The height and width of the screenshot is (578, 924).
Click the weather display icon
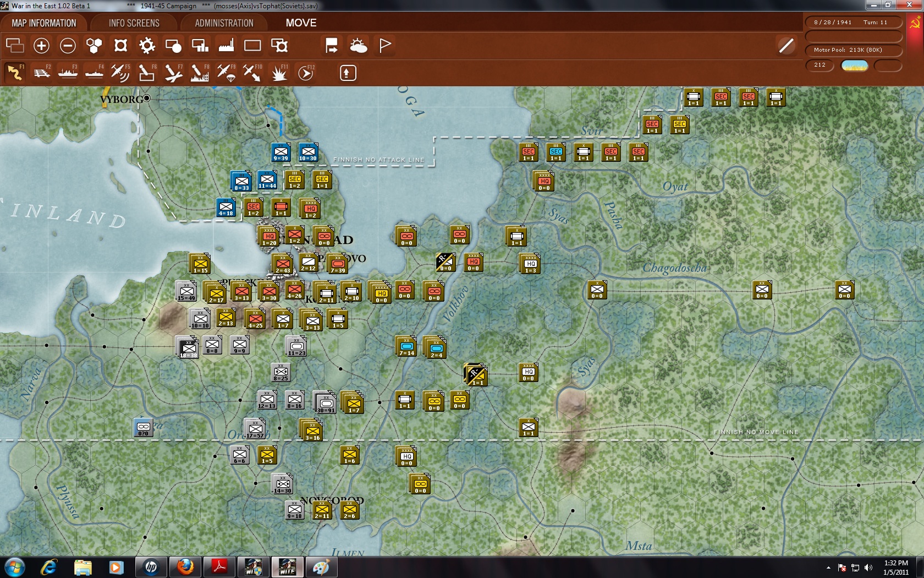359,46
